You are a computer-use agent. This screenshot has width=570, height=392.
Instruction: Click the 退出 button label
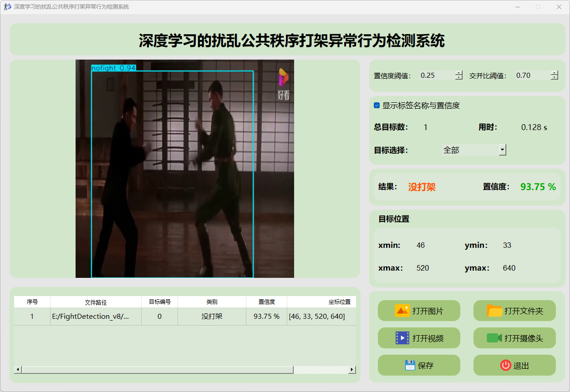click(521, 366)
